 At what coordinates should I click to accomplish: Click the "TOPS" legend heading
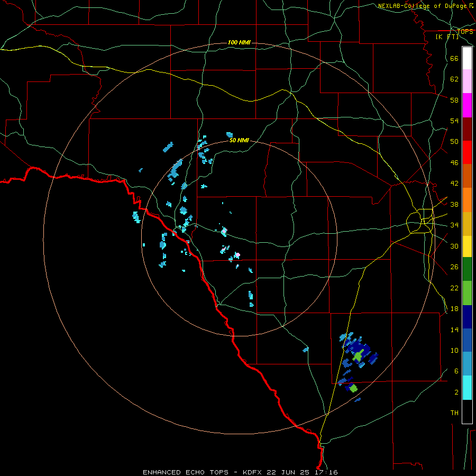click(x=465, y=32)
